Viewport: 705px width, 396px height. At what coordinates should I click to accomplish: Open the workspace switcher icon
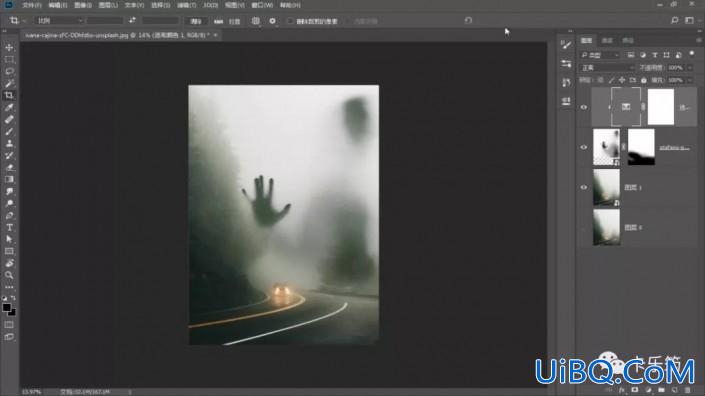point(689,20)
